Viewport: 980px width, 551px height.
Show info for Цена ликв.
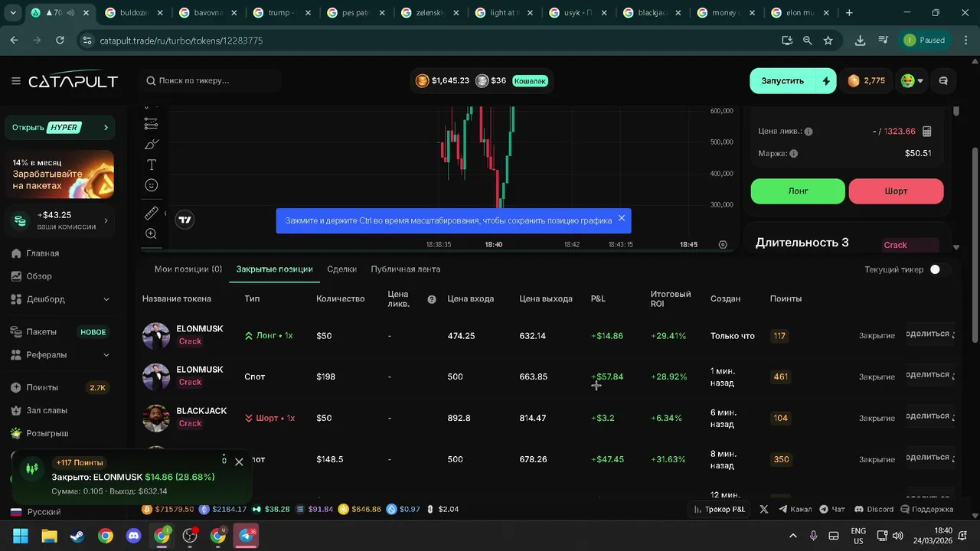click(x=808, y=132)
